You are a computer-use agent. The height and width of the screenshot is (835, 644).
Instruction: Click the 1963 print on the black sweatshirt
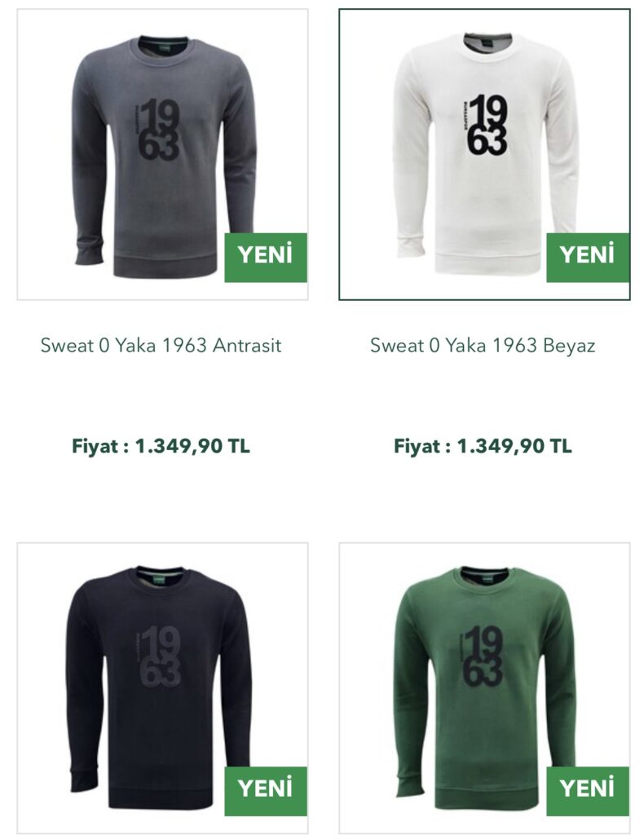point(159,656)
